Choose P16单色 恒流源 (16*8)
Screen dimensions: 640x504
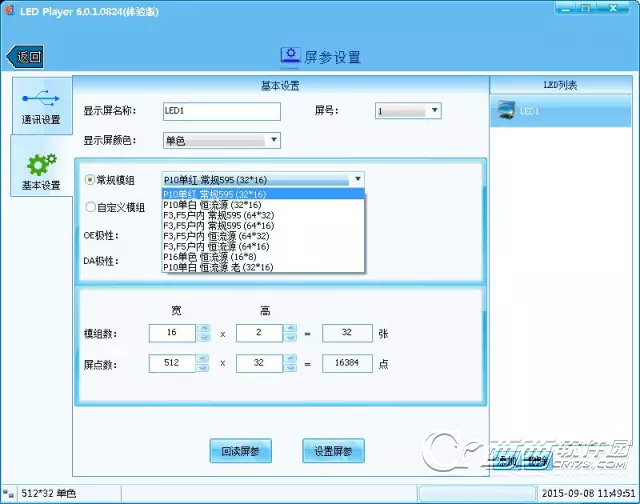pyautogui.click(x=263, y=257)
